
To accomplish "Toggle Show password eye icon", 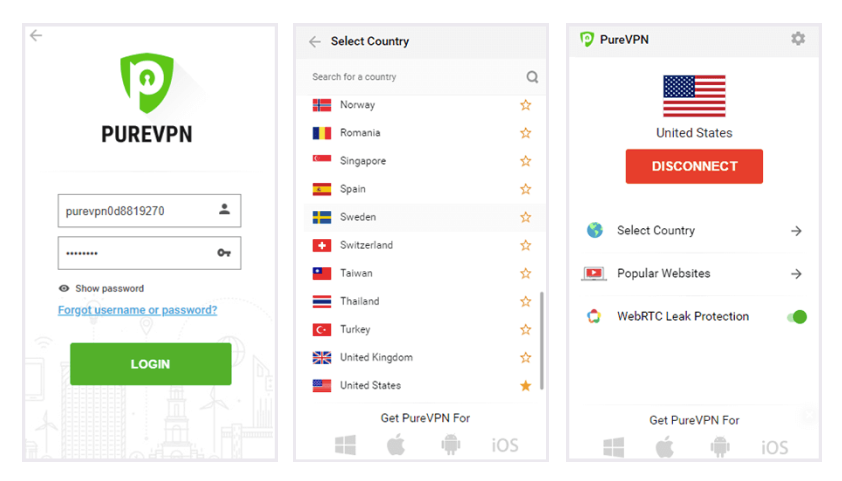I will click(64, 288).
